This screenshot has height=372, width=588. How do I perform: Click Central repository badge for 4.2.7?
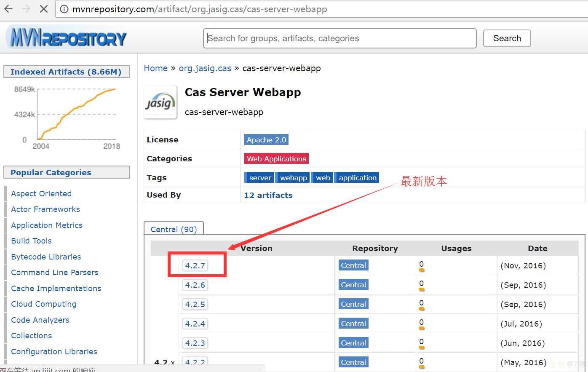[353, 265]
